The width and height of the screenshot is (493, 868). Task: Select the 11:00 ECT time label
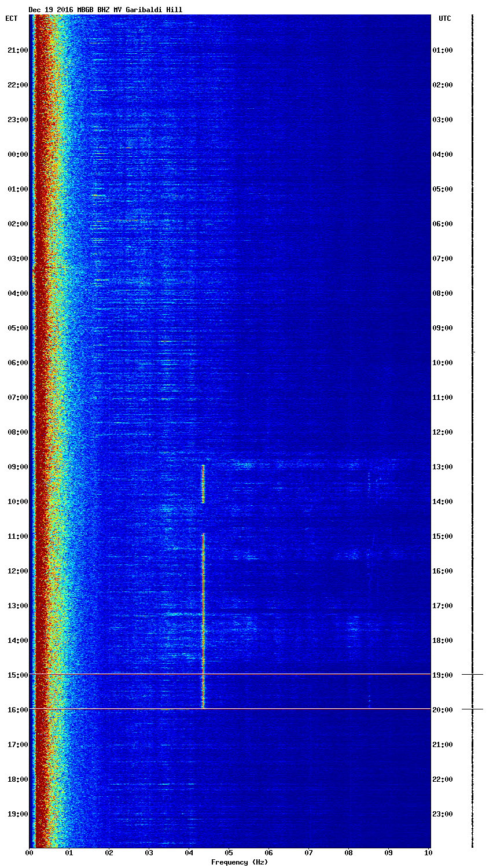click(17, 536)
